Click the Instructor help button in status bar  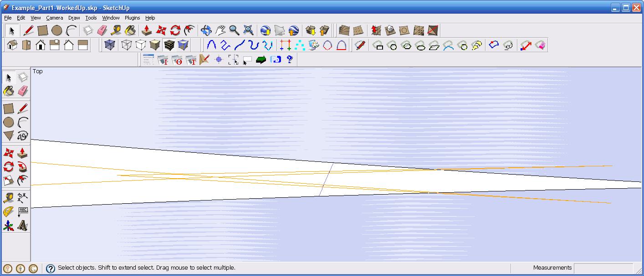pyautogui.click(x=51, y=268)
